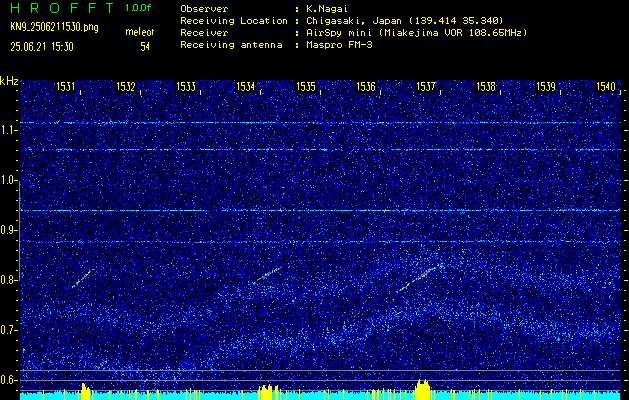Click the 1.0 kHz axis label

coord(7,181)
